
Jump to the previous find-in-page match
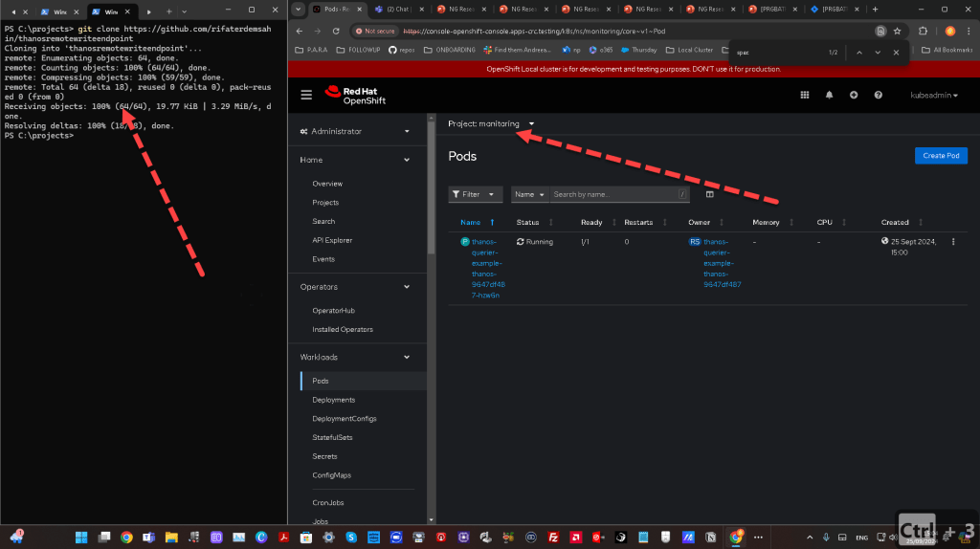[859, 53]
